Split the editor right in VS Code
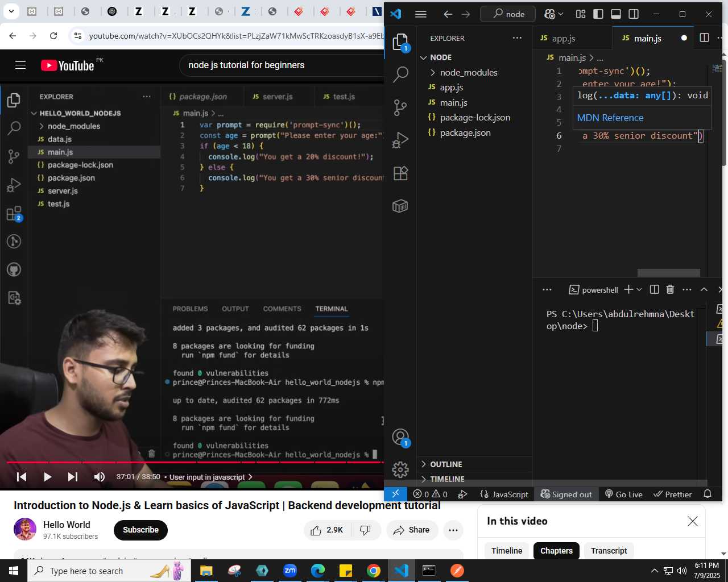This screenshot has height=582, width=728. (x=704, y=38)
